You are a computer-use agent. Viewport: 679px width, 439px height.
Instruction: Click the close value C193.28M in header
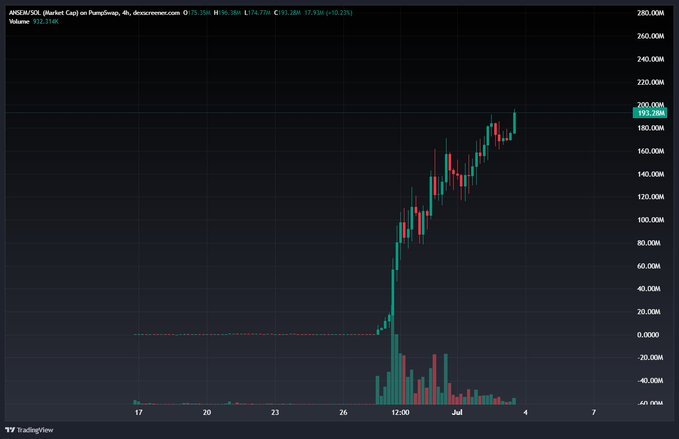coord(288,13)
